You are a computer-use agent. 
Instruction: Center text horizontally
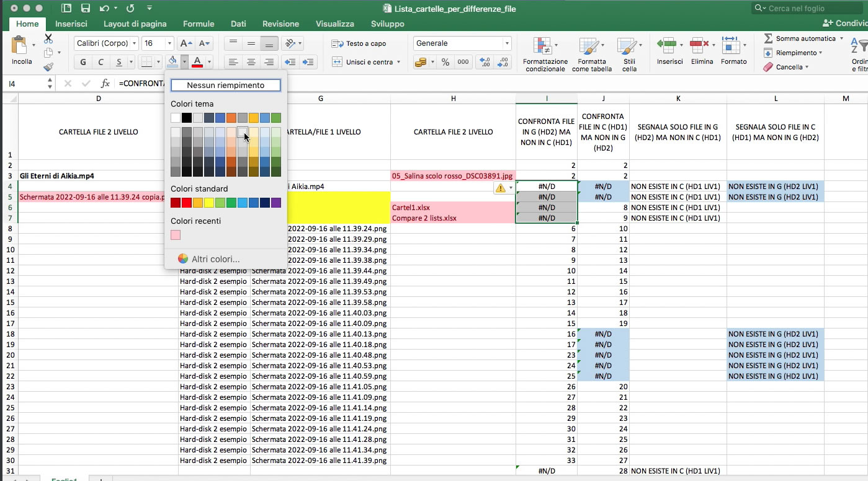pos(251,62)
